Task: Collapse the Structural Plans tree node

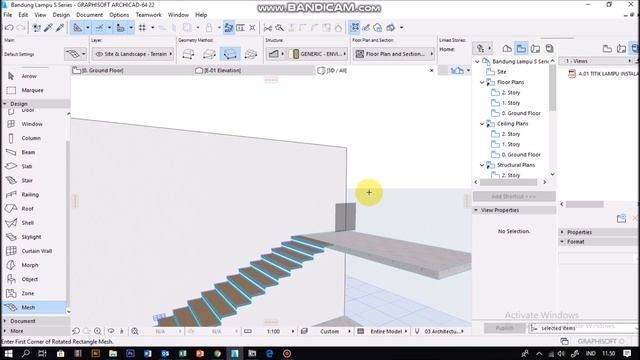Action: (482, 165)
